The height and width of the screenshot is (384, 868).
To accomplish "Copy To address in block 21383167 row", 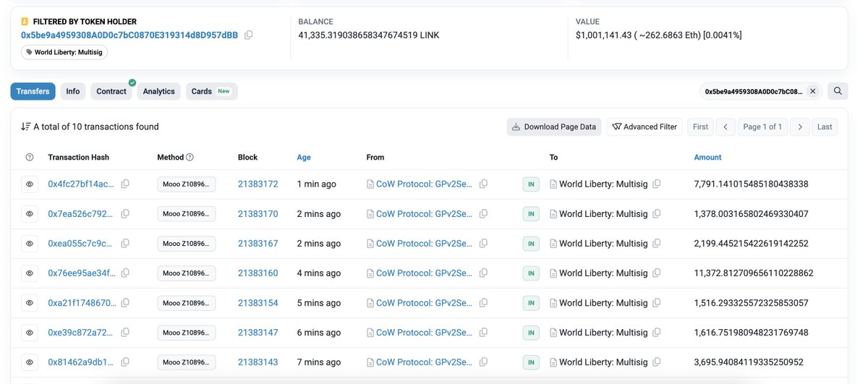I will coord(657,244).
